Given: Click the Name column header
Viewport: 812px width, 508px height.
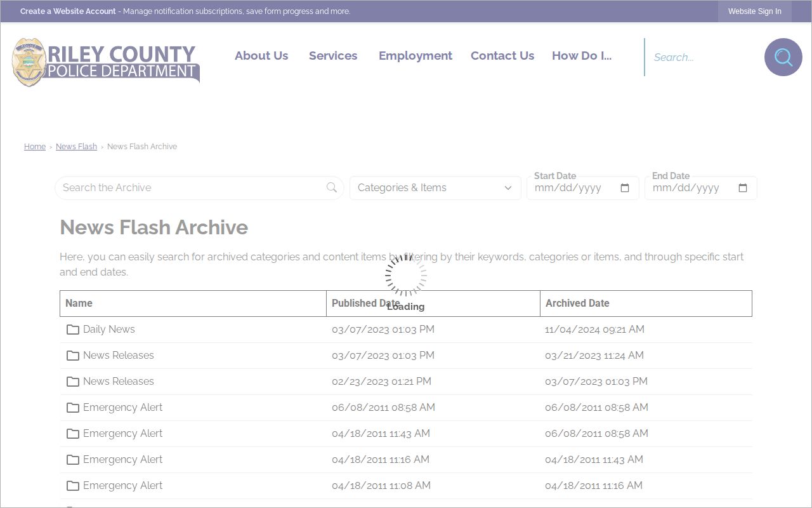Looking at the screenshot, I should [x=193, y=304].
